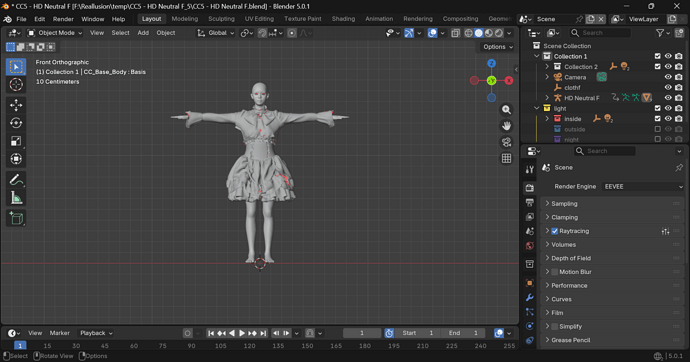Screen dimensions: 690x362
Task: Select the Rotate tool
Action: pos(16,123)
